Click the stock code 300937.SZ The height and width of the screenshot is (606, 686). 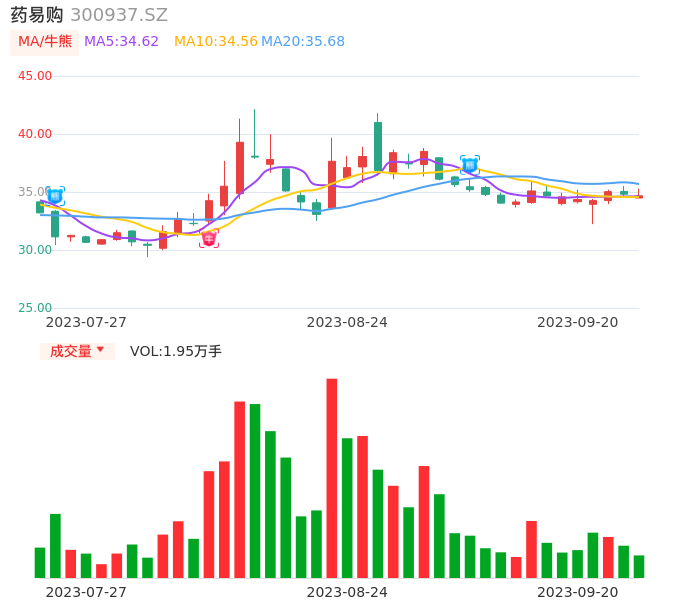119,15
